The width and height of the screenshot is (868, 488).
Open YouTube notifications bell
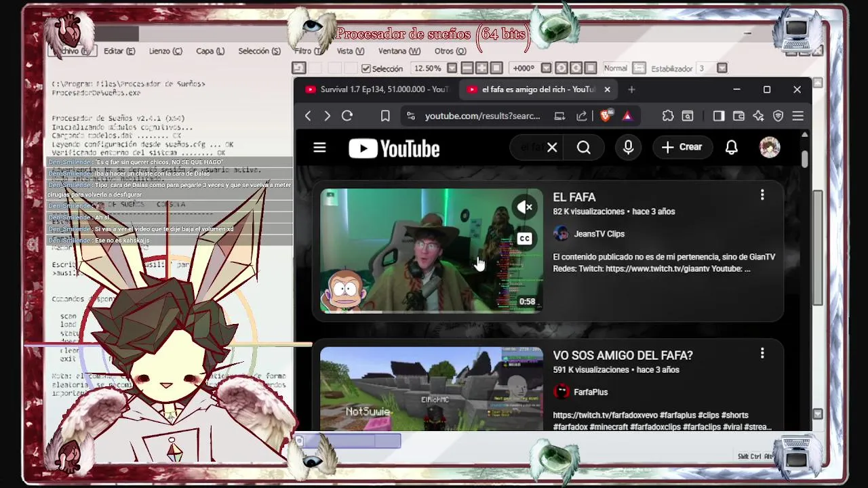(x=731, y=148)
